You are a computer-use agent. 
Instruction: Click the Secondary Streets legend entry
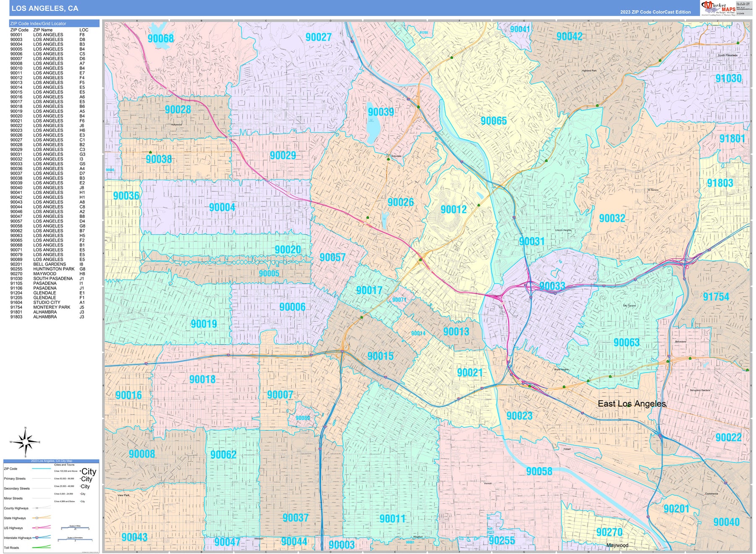pos(17,488)
